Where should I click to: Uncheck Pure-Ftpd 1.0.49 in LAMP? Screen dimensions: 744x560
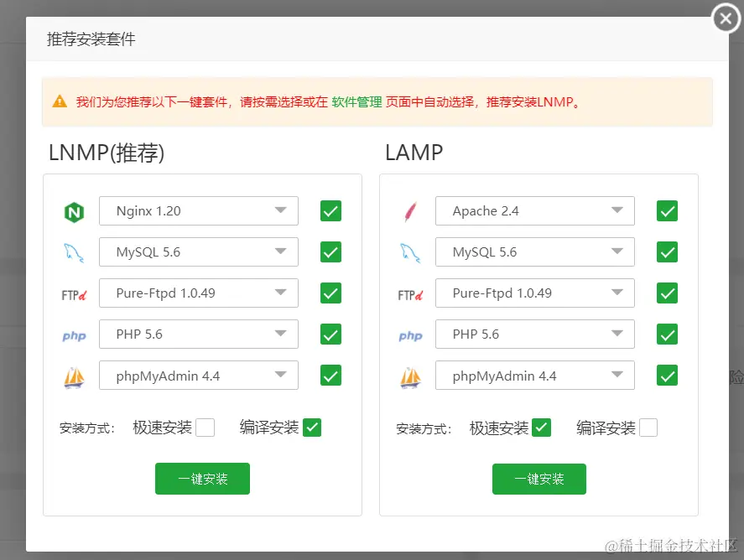tap(667, 293)
